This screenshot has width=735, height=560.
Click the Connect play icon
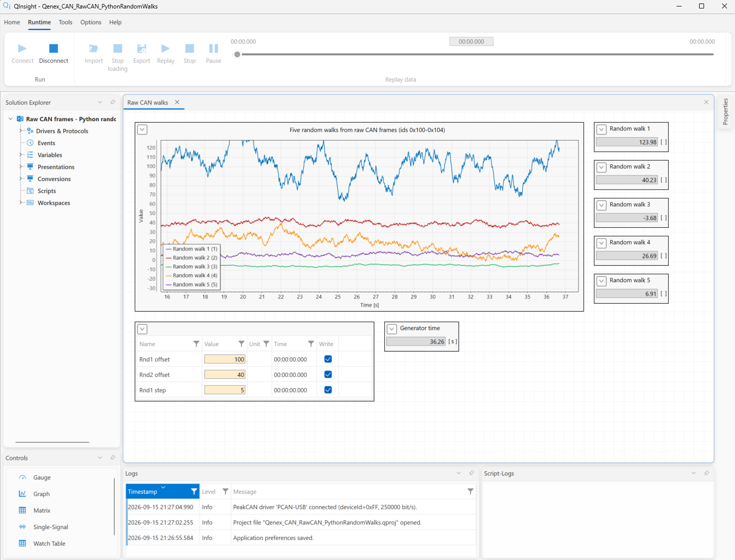point(22,48)
